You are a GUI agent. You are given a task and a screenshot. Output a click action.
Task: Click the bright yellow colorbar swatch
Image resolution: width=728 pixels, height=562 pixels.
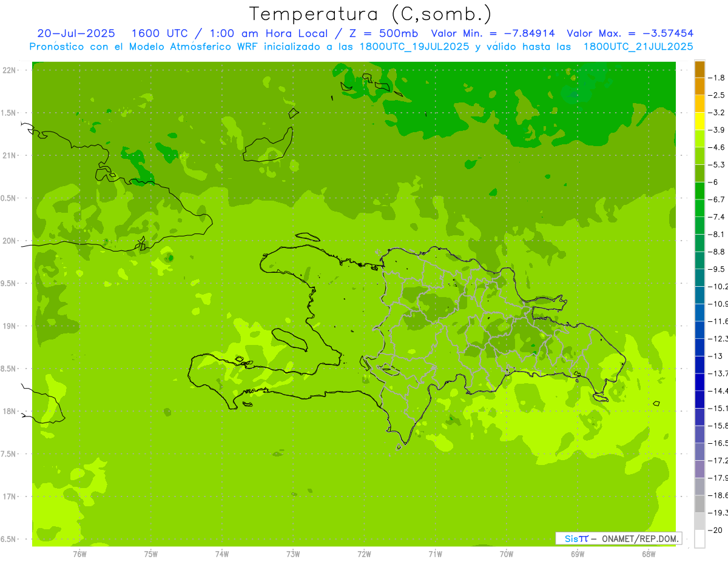pos(699,121)
